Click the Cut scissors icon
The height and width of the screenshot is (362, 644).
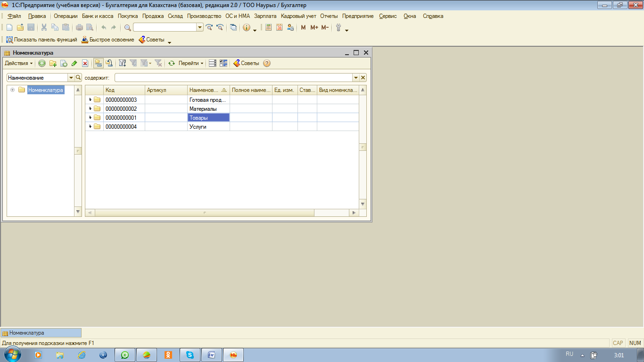44,27
